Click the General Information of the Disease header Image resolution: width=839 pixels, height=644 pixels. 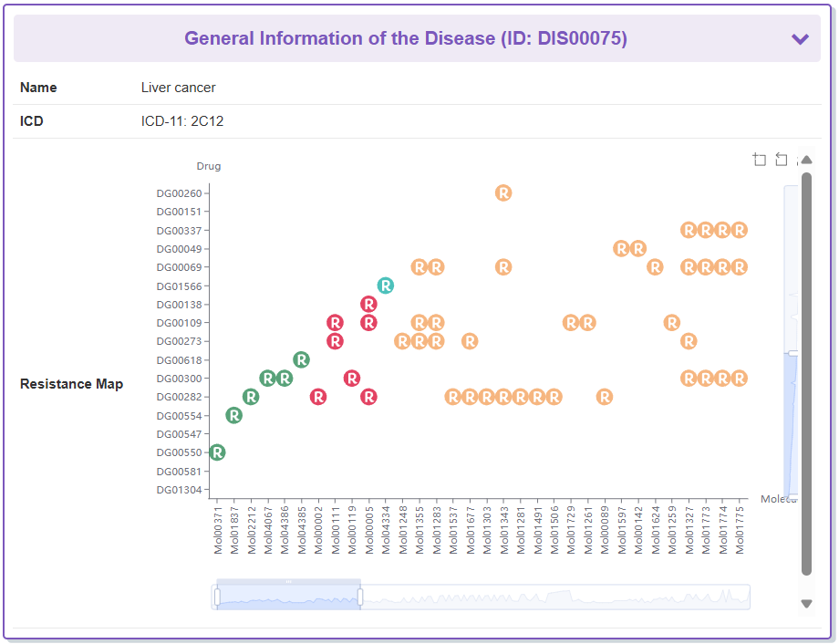pyautogui.click(x=406, y=39)
